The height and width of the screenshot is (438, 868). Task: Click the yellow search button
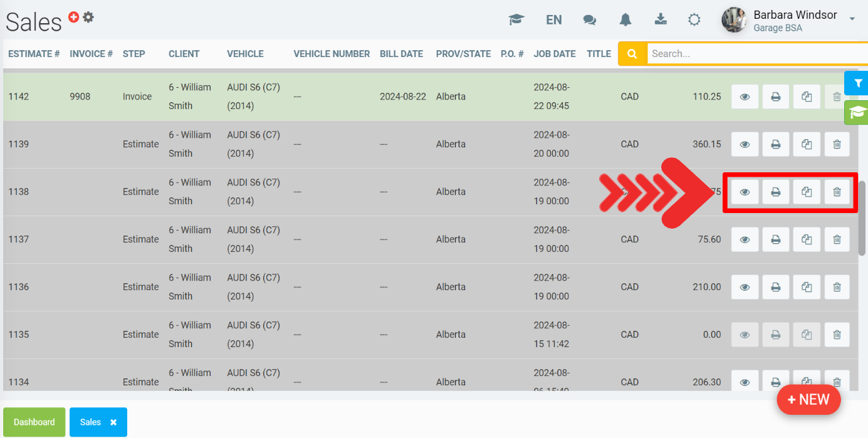[632, 54]
